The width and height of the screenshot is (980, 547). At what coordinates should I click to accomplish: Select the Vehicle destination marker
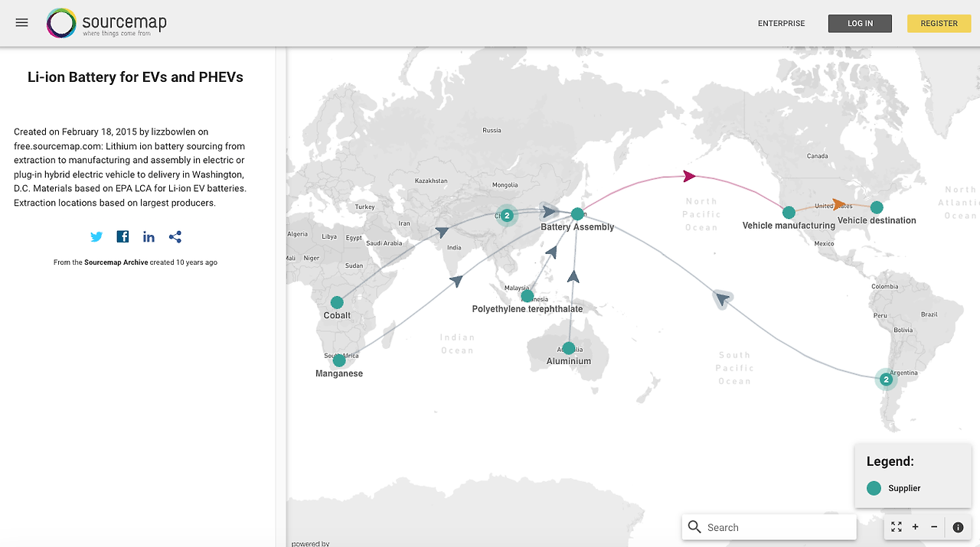click(877, 207)
